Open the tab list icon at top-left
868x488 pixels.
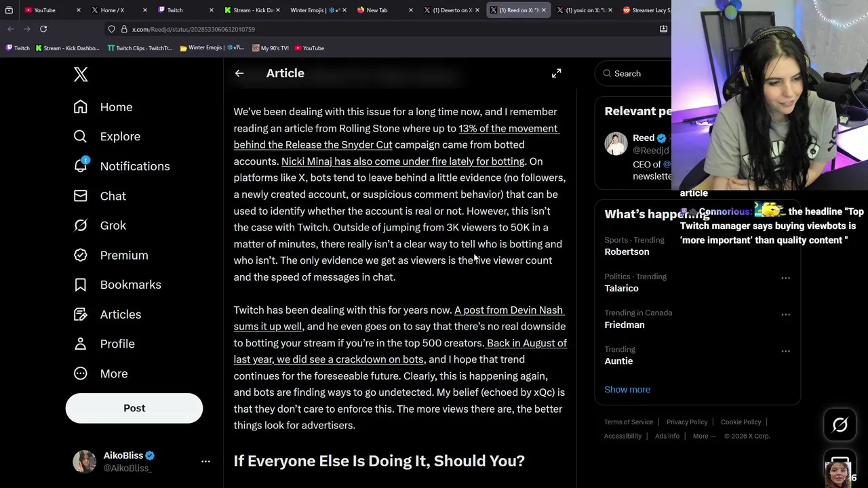click(9, 10)
